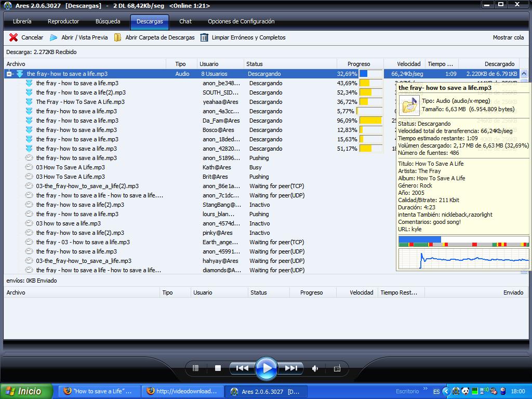
Task: Click the Ares icon in the system tray
Action: [x=456, y=391]
